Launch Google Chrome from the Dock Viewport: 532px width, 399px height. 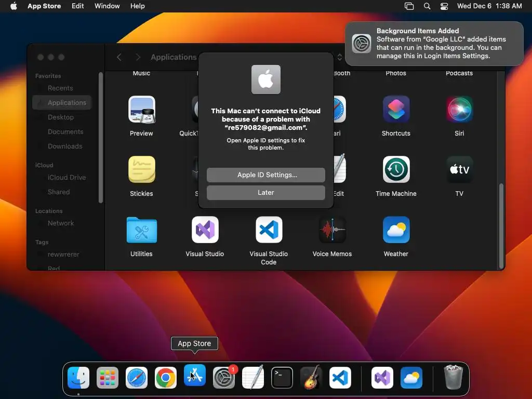coord(166,377)
